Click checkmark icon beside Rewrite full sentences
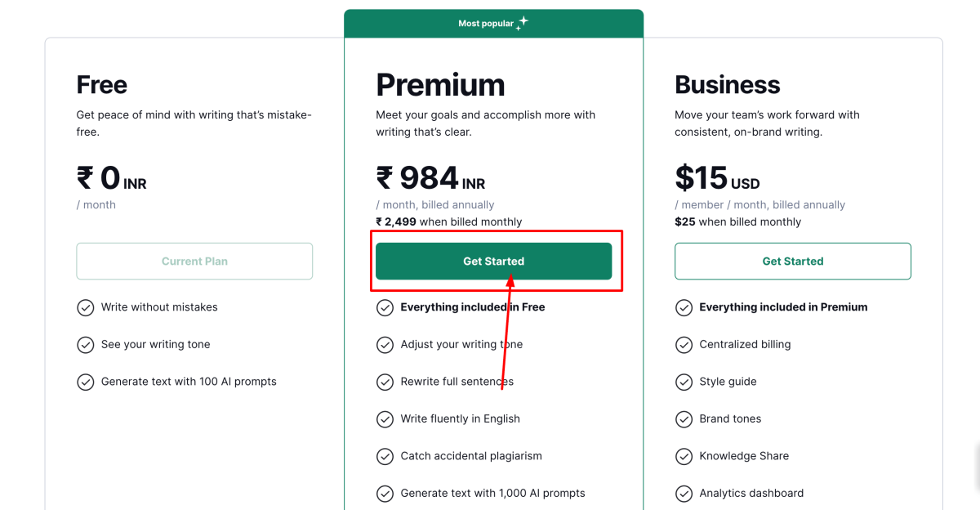The height and width of the screenshot is (510, 980). [385, 382]
